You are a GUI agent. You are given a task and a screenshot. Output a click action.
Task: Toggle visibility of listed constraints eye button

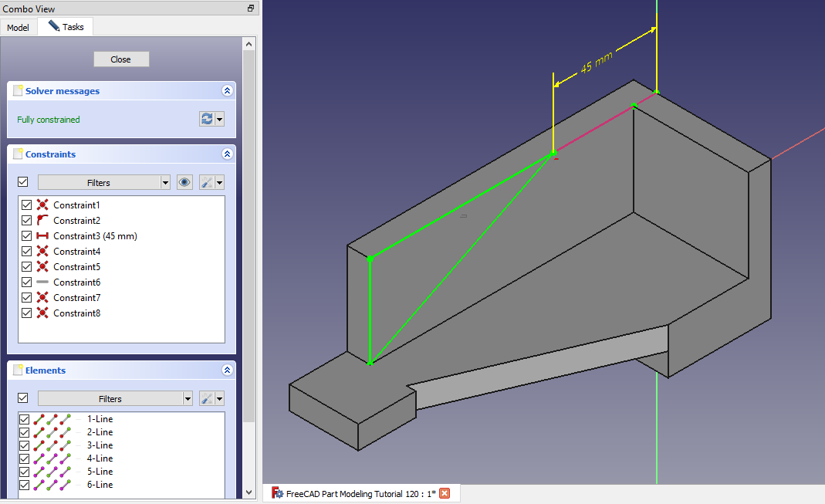coord(184,183)
